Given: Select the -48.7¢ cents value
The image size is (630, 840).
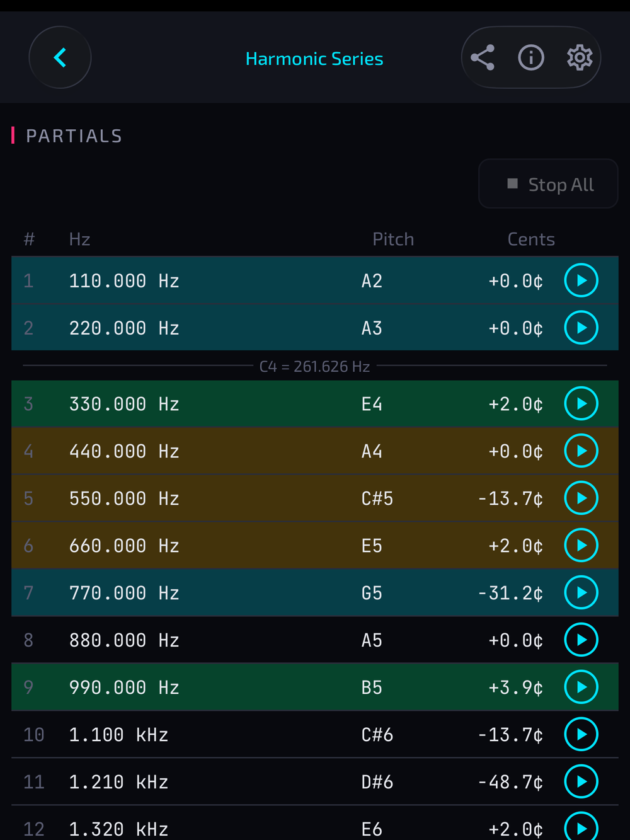Looking at the screenshot, I should coord(510,782).
